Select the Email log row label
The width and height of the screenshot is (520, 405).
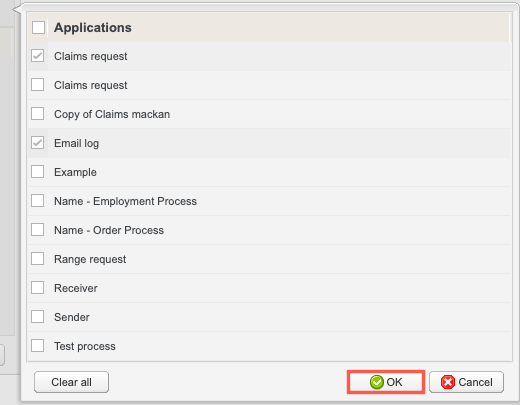[76, 143]
